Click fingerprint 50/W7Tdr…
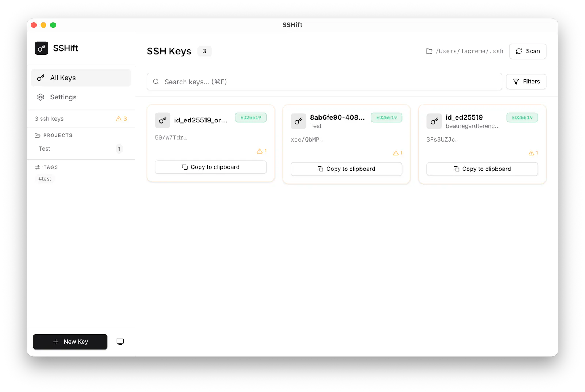This screenshot has height=392, width=585. 171,138
